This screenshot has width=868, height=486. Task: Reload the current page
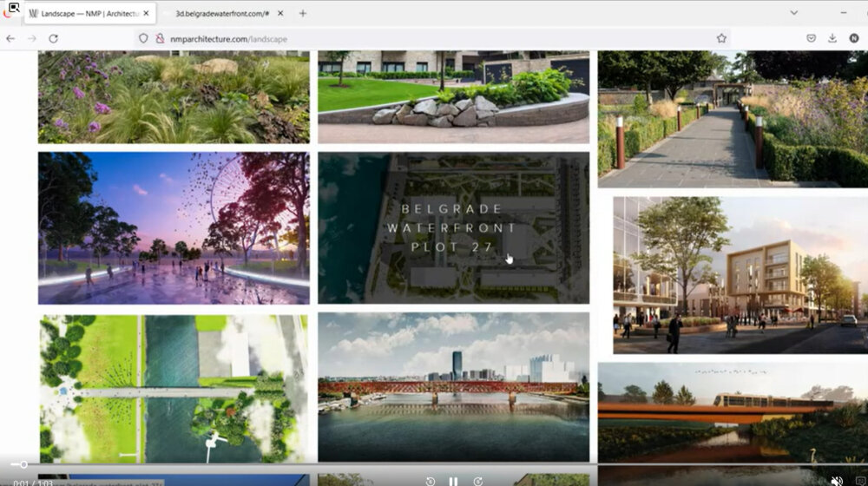tap(53, 38)
